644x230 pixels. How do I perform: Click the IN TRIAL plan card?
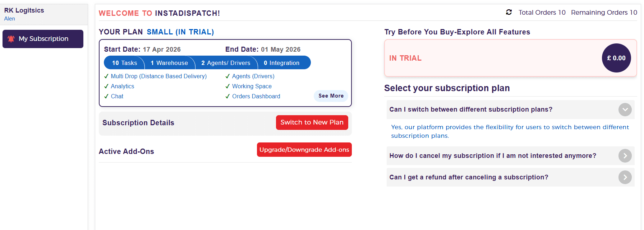510,58
